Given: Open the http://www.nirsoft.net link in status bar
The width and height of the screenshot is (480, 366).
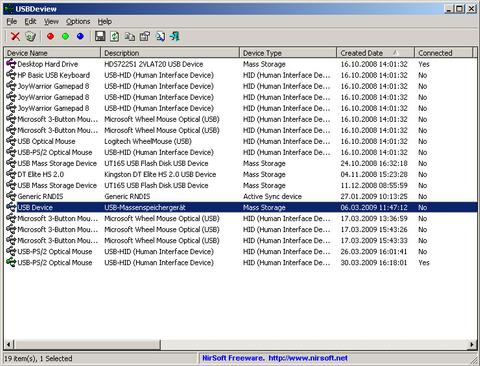Looking at the screenshot, I should click(308, 358).
